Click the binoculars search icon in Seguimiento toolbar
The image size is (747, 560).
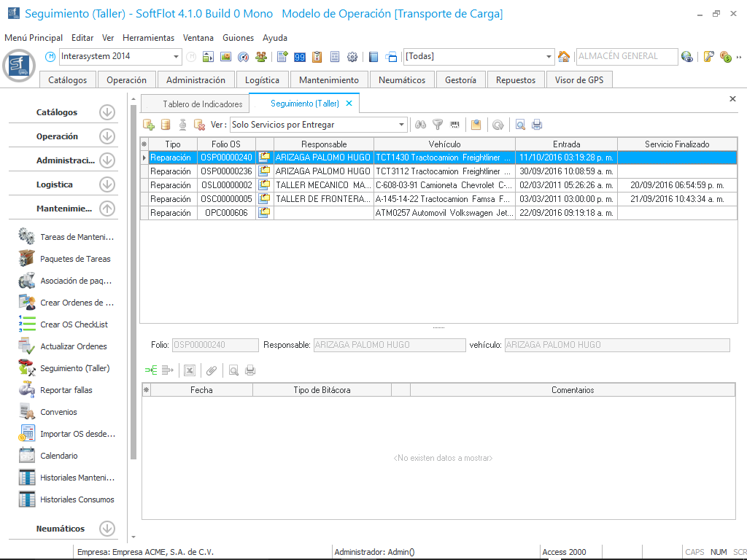pos(420,125)
